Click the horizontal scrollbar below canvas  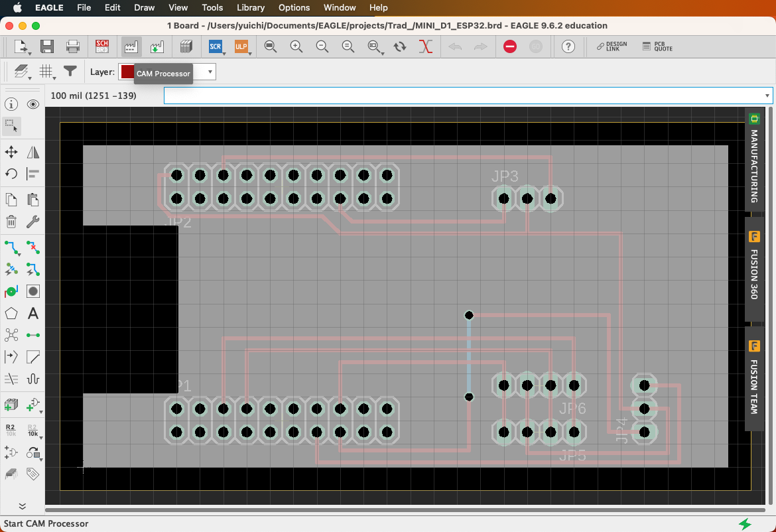(x=405, y=509)
